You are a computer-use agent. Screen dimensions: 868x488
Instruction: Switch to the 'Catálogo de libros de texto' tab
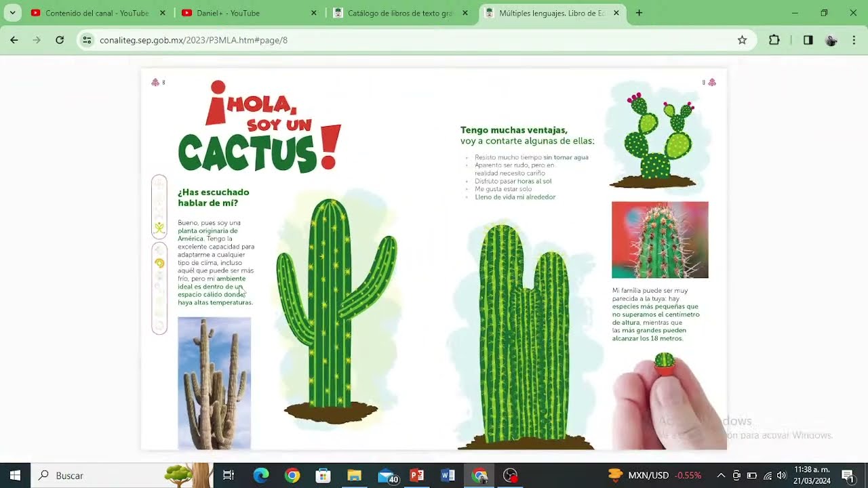coord(400,13)
